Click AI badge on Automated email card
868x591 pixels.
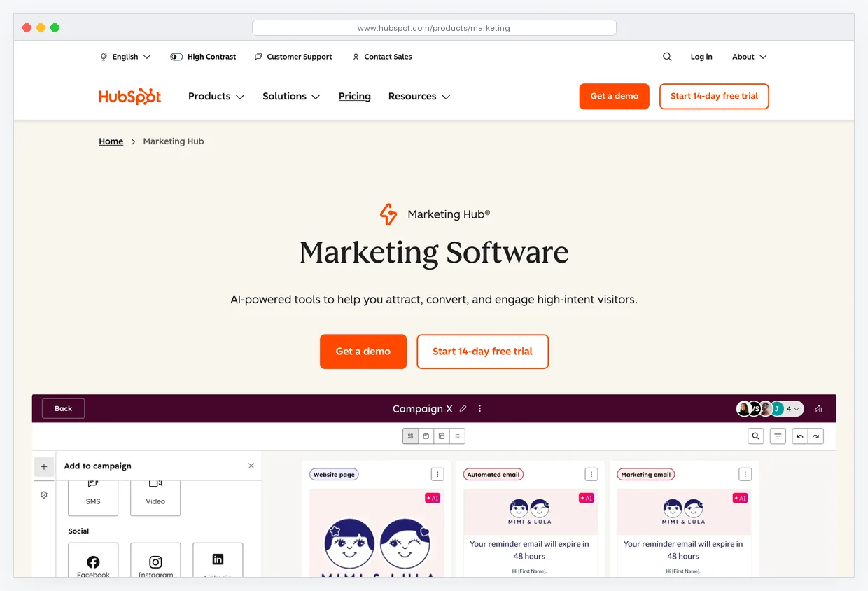[587, 498]
